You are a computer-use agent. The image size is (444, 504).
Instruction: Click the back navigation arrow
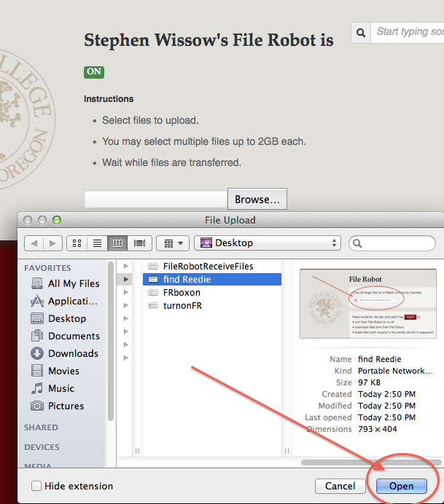point(33,243)
